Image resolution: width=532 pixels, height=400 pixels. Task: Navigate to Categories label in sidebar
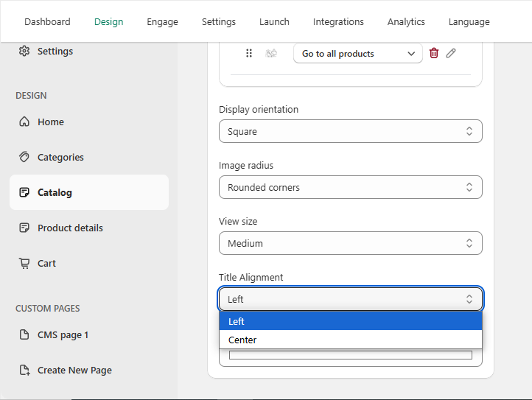[x=60, y=157]
